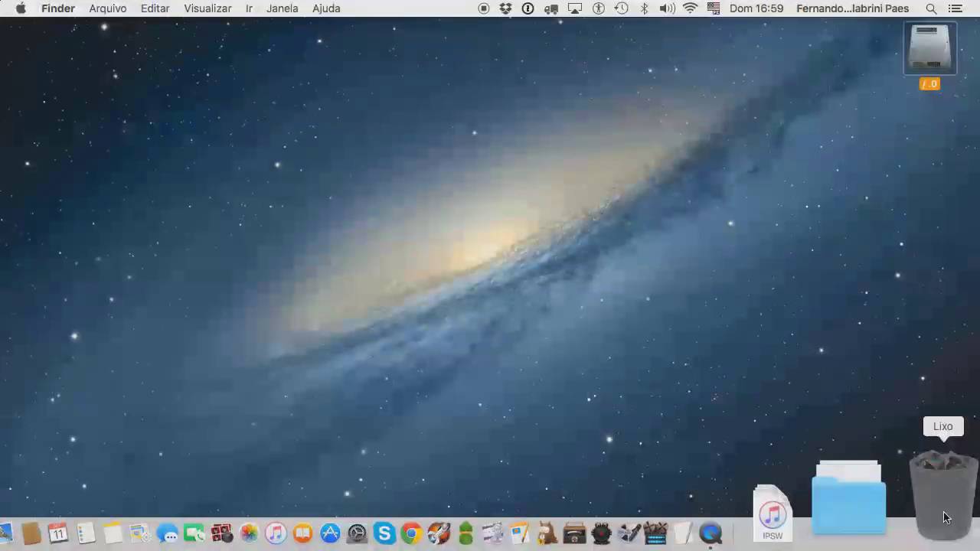This screenshot has width=980, height=551.
Task: Open the Wi-Fi status menu
Action: [x=690, y=8]
